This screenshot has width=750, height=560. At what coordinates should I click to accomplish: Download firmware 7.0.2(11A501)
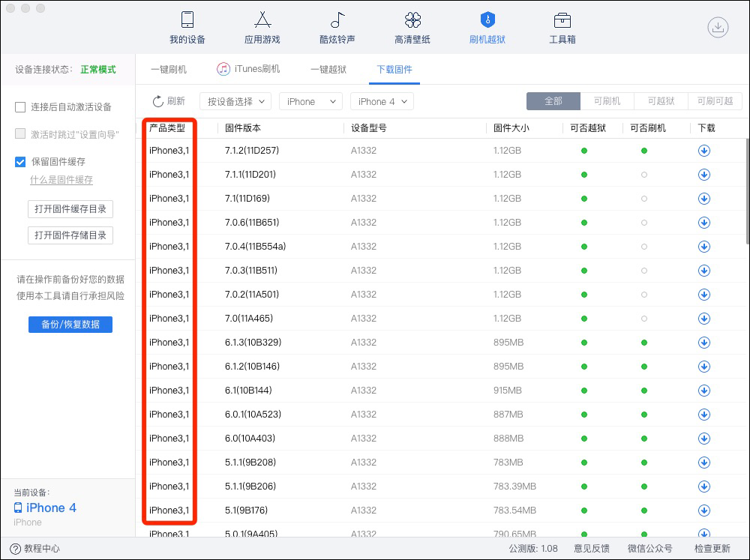704,294
